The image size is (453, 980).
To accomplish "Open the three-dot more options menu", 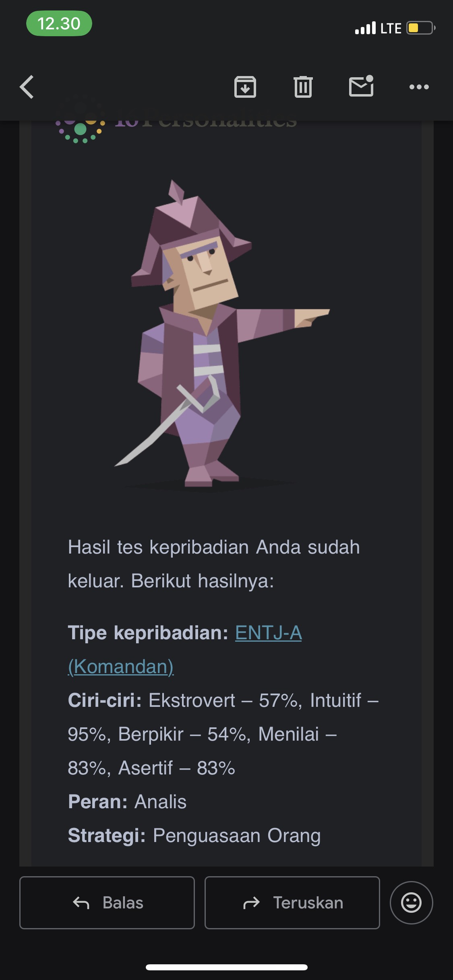I will [x=419, y=87].
